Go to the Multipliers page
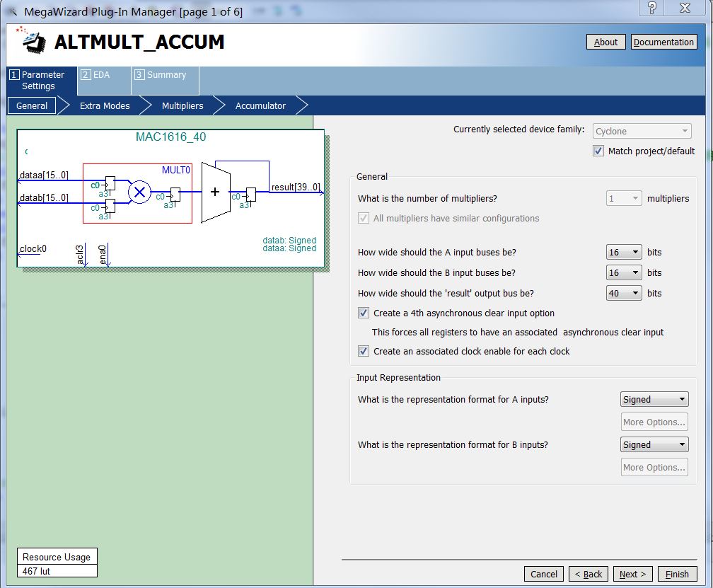713x588 pixels. (182, 105)
